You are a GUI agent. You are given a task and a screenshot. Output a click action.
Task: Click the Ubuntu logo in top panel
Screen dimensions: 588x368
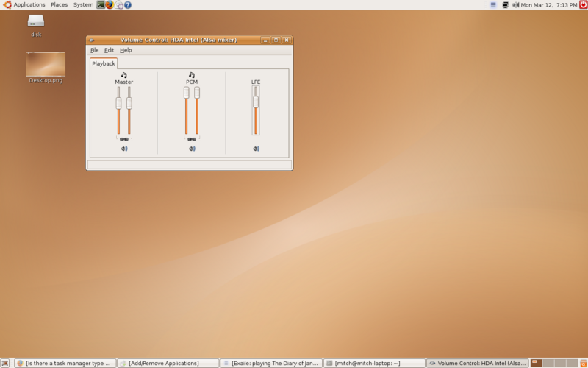7,5
